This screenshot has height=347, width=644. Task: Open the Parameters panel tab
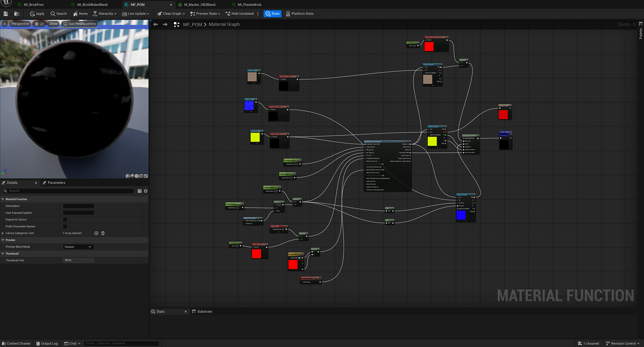pyautogui.click(x=56, y=183)
